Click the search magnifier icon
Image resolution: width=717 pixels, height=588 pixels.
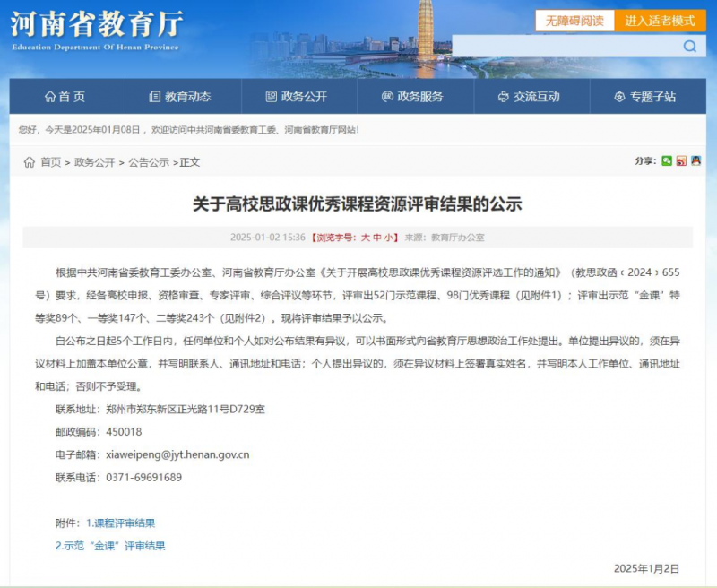[x=689, y=47]
